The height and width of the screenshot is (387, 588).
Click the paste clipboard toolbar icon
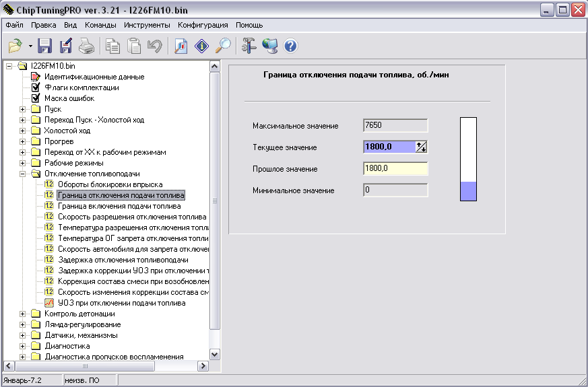click(x=134, y=46)
